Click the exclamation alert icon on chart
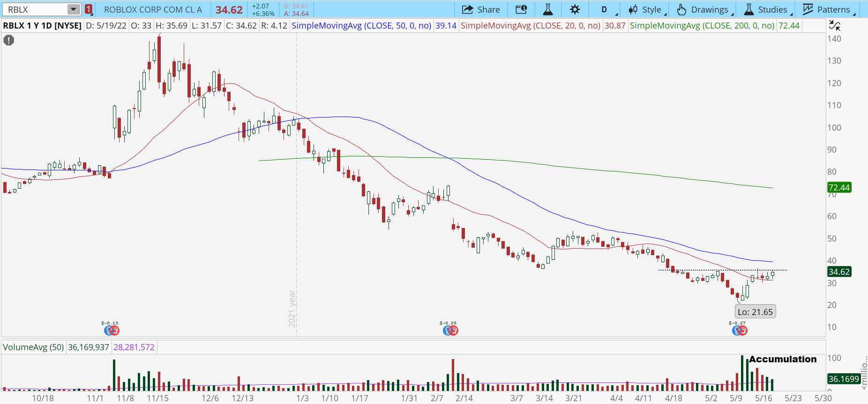This screenshot has height=404, width=868. pos(8,40)
